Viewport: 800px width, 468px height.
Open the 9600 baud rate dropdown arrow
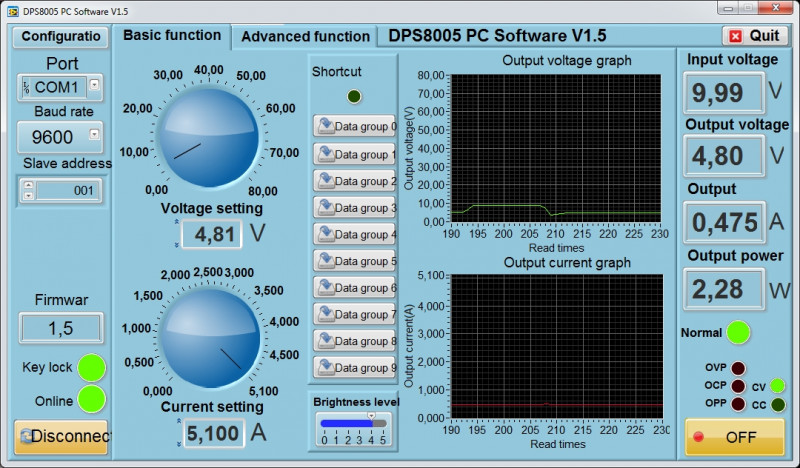tap(94, 134)
